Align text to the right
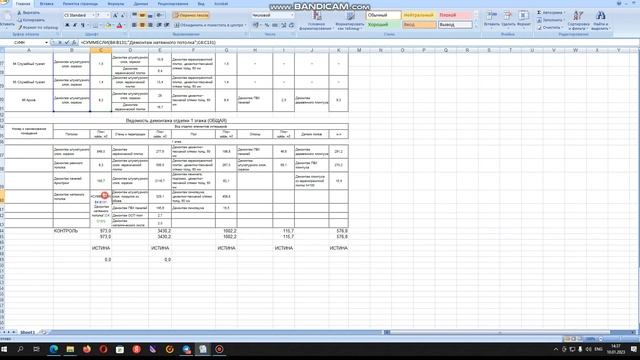Viewport: 640px width, 360px height. coord(150,25)
